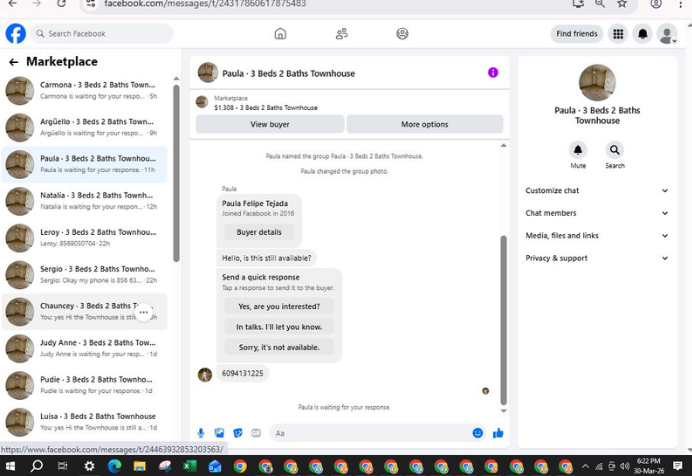Open Windows Start menu
This screenshot has width=692, height=476.
(10, 466)
